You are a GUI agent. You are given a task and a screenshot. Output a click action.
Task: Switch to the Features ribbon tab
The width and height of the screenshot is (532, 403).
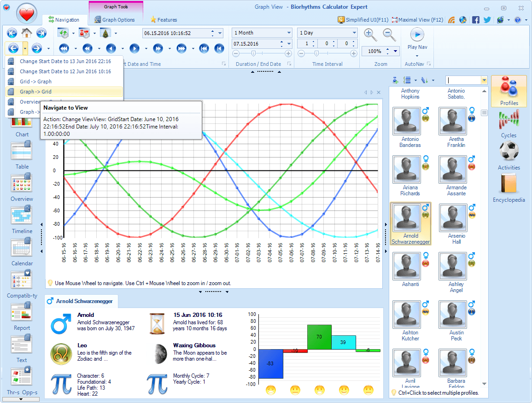(164, 20)
